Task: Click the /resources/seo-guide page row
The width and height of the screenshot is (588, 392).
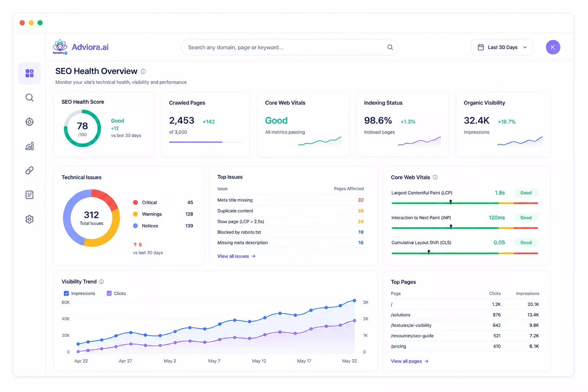Action: (466, 336)
